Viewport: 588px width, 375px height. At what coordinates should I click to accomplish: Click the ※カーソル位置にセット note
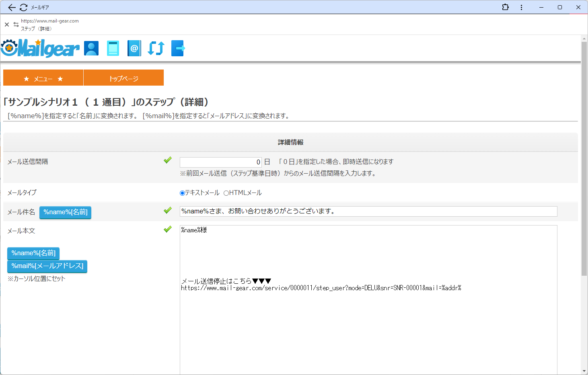[36, 279]
